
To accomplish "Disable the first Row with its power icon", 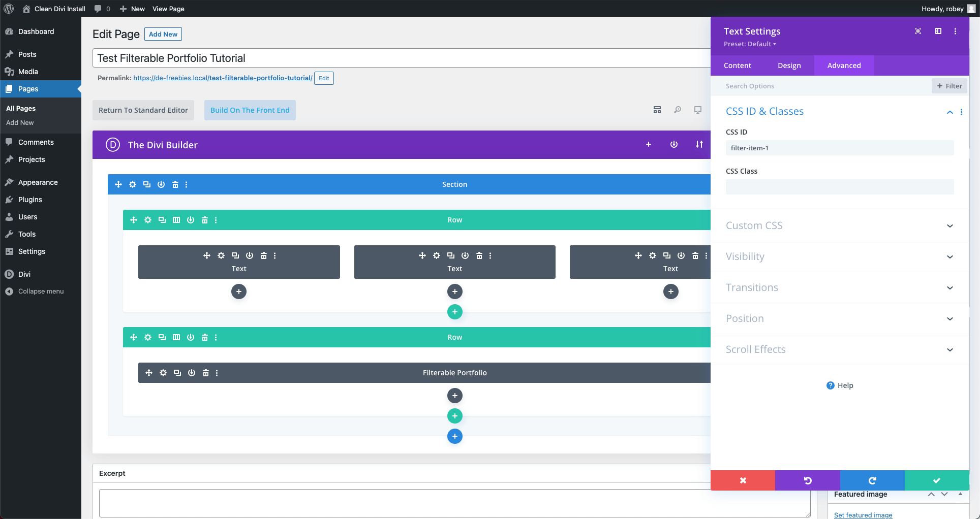I will pyautogui.click(x=191, y=220).
